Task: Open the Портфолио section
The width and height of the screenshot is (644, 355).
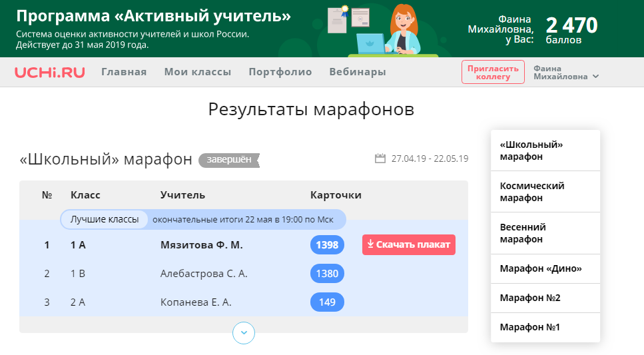Action: pos(280,72)
